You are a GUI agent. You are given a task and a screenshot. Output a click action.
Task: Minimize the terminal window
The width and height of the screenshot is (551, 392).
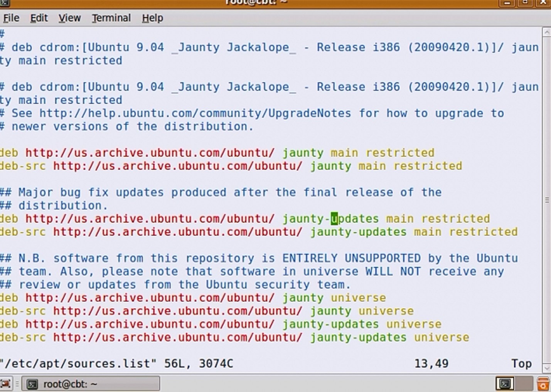point(507,3)
